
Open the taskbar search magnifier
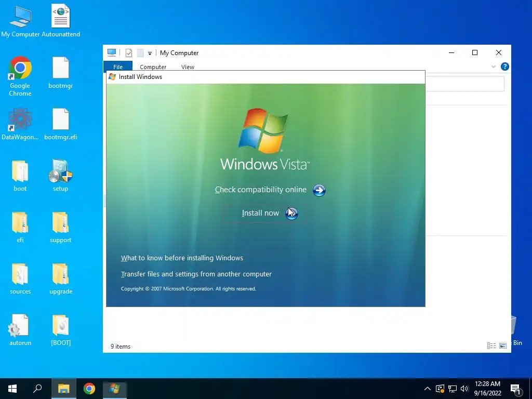(x=37, y=389)
